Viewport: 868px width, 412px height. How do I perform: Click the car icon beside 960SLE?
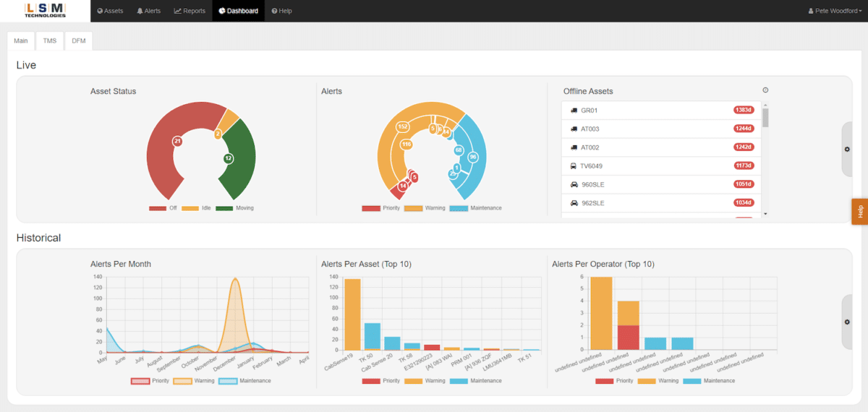click(574, 184)
